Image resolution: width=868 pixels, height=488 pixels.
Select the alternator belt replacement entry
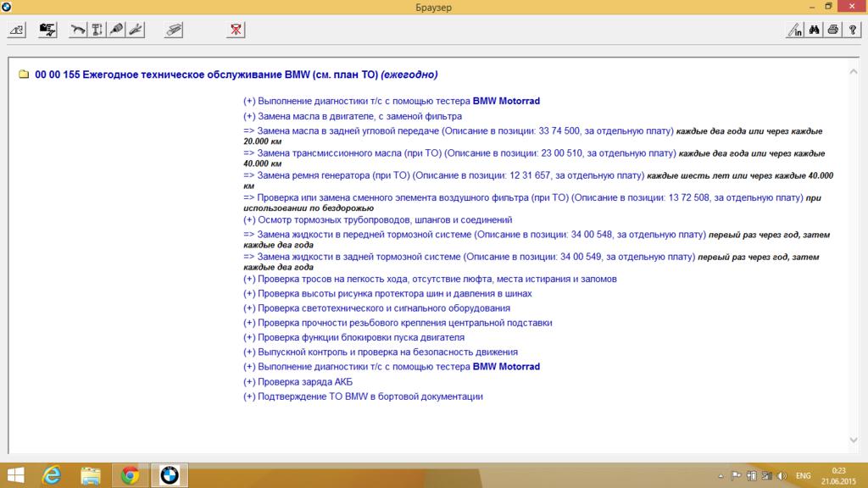pyautogui.click(x=443, y=175)
